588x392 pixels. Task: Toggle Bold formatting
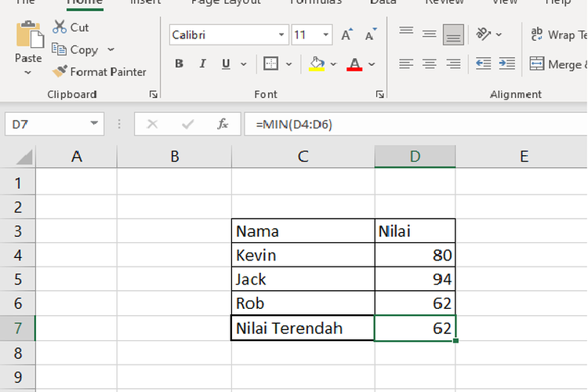coord(180,64)
